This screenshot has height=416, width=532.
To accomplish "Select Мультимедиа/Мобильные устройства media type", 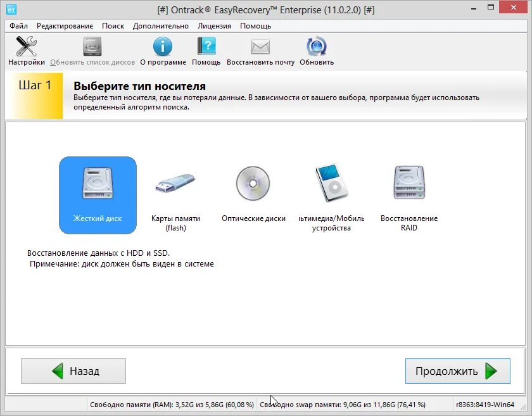I will 331,198.
